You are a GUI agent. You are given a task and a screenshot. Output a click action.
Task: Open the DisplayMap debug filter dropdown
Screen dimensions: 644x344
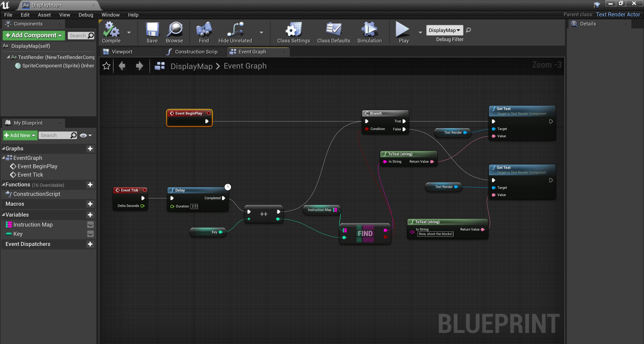pyautogui.click(x=444, y=30)
